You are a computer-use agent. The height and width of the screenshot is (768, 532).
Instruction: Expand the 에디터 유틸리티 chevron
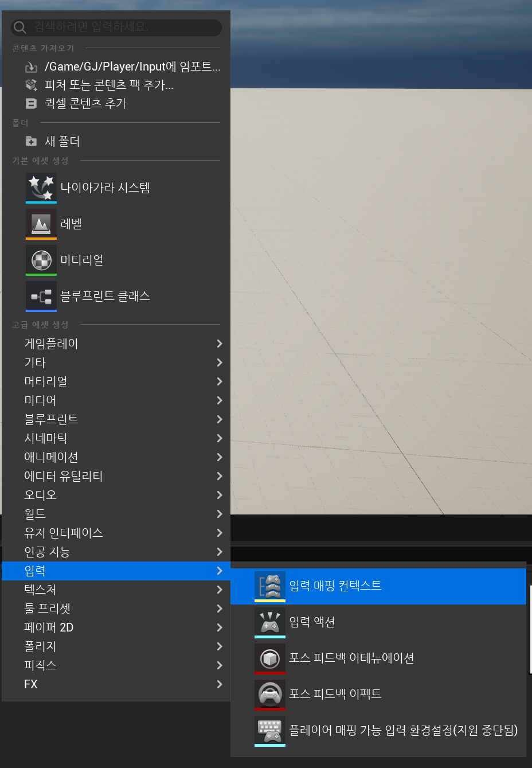click(x=219, y=476)
